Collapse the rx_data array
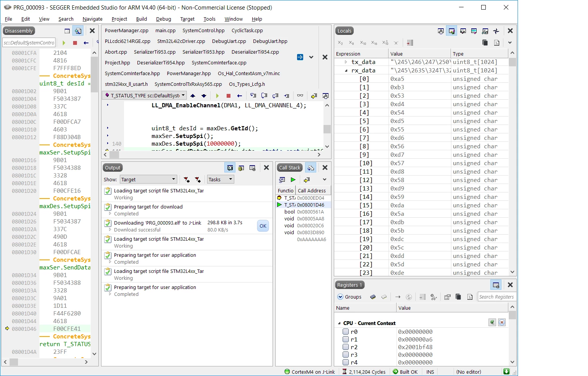The height and width of the screenshot is (376, 588). point(346,71)
